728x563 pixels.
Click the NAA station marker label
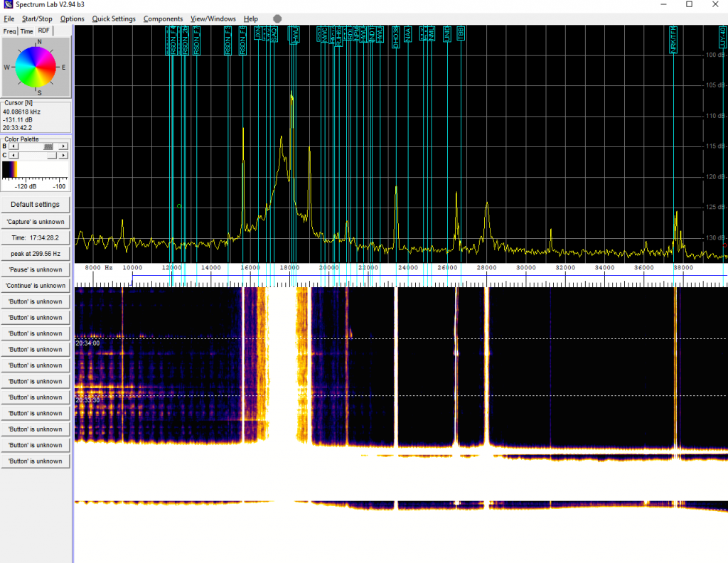pos(408,34)
